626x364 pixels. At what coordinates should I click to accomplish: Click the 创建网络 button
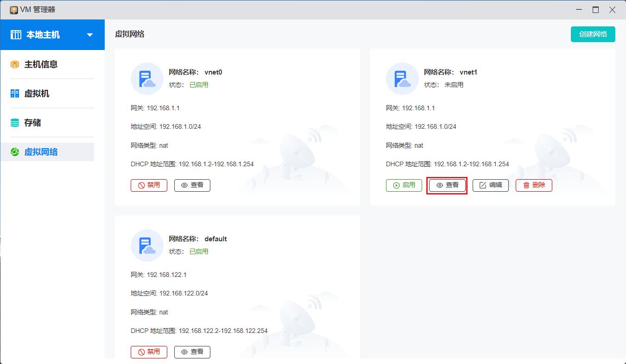point(593,34)
